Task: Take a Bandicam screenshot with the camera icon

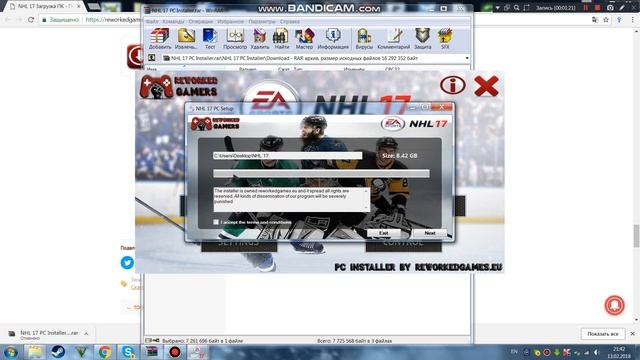Action: click(x=610, y=8)
